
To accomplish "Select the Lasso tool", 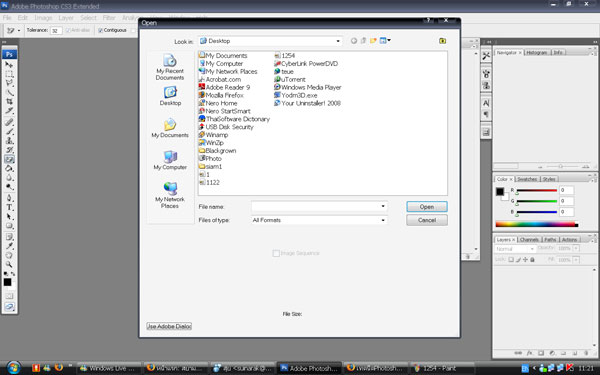I will coord(9,83).
